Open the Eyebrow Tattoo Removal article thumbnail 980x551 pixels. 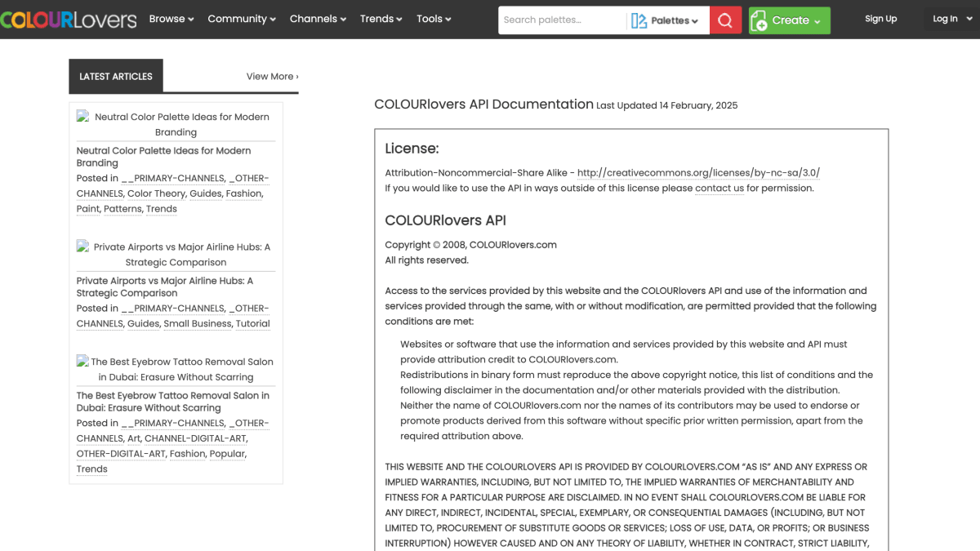click(176, 369)
